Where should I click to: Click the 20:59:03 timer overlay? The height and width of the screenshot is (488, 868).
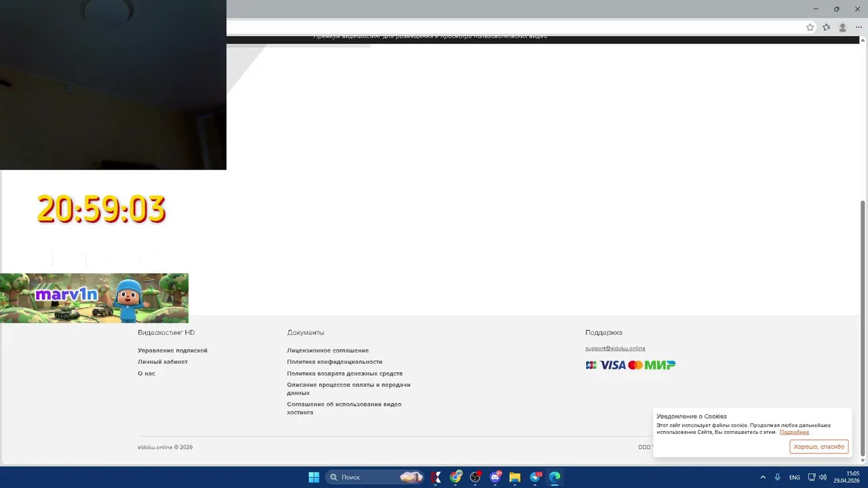point(101,209)
